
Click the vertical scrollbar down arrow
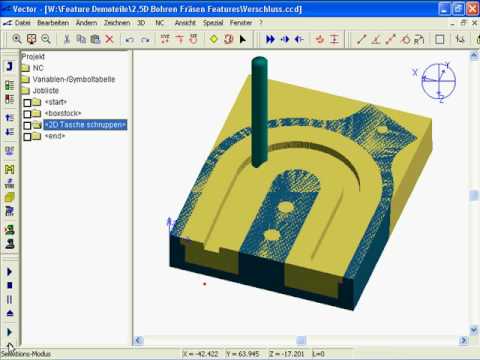tap(474, 330)
